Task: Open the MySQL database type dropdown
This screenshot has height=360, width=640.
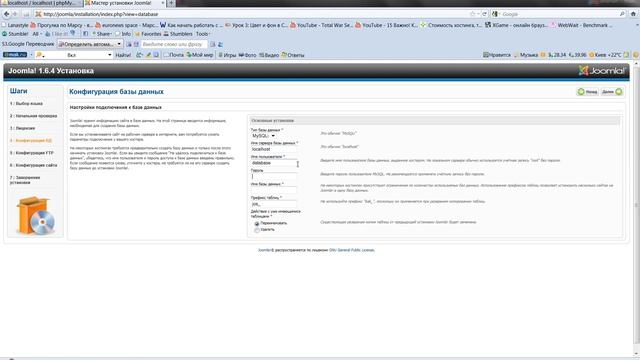Action: (x=263, y=136)
